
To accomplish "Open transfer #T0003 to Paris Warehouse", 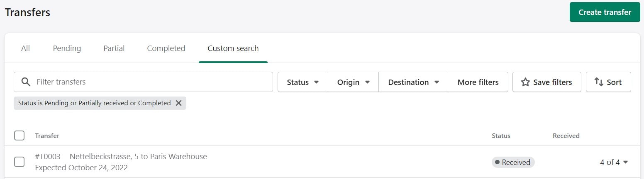I will 121,157.
